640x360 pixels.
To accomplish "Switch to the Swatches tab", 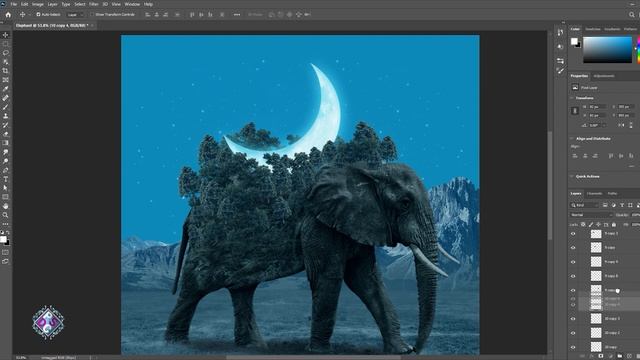I will pyautogui.click(x=593, y=29).
